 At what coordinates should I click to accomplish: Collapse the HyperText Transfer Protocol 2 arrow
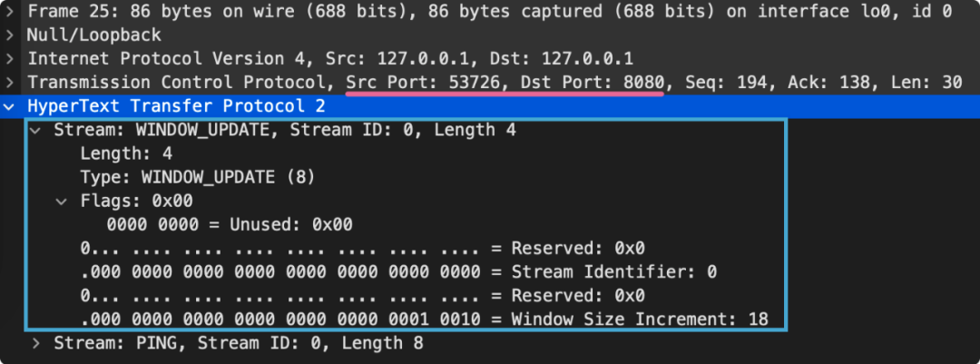tap(10, 106)
